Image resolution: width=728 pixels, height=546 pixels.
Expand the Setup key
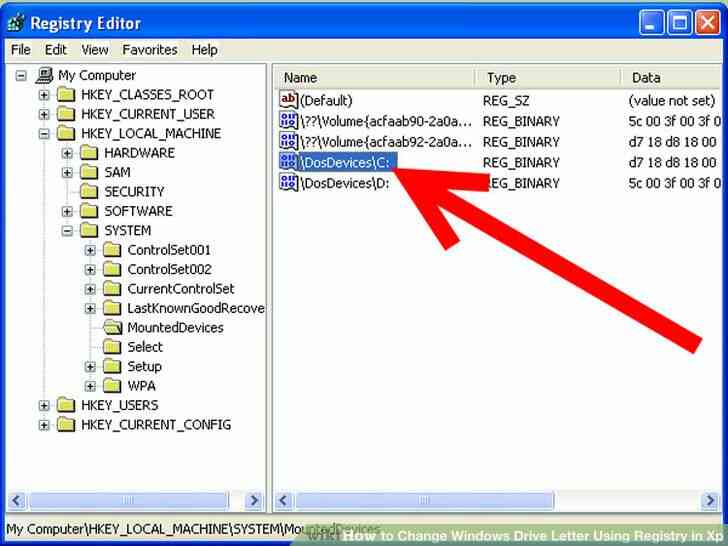(91, 367)
